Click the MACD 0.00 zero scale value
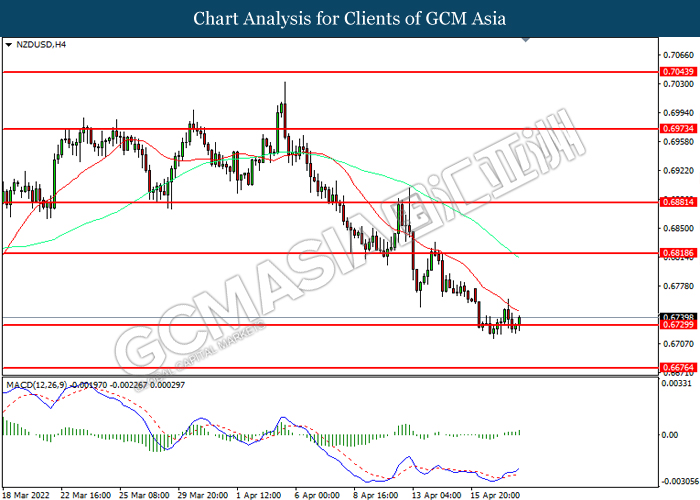This screenshot has height=500, width=700. tap(671, 435)
